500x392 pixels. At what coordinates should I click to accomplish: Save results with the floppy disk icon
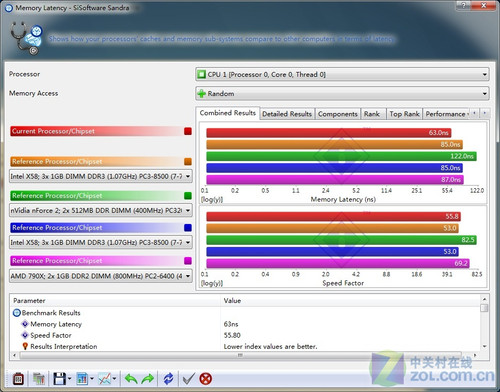[60, 379]
